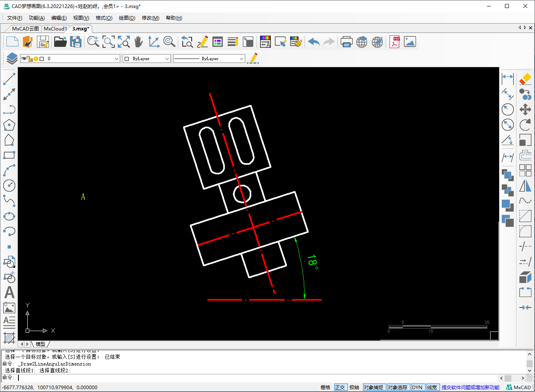Image resolution: width=535 pixels, height=392 pixels.
Task: Toggle 栅格 grid mode in status bar
Action: coord(325,388)
